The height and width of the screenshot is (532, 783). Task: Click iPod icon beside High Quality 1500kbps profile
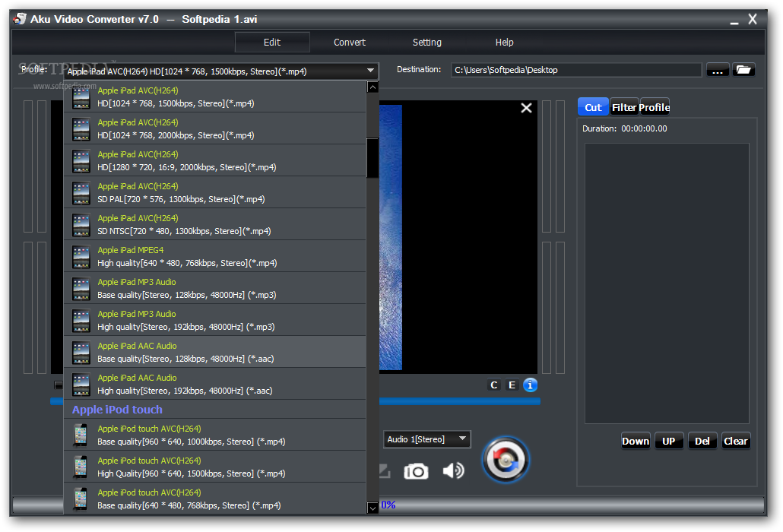[x=81, y=467]
